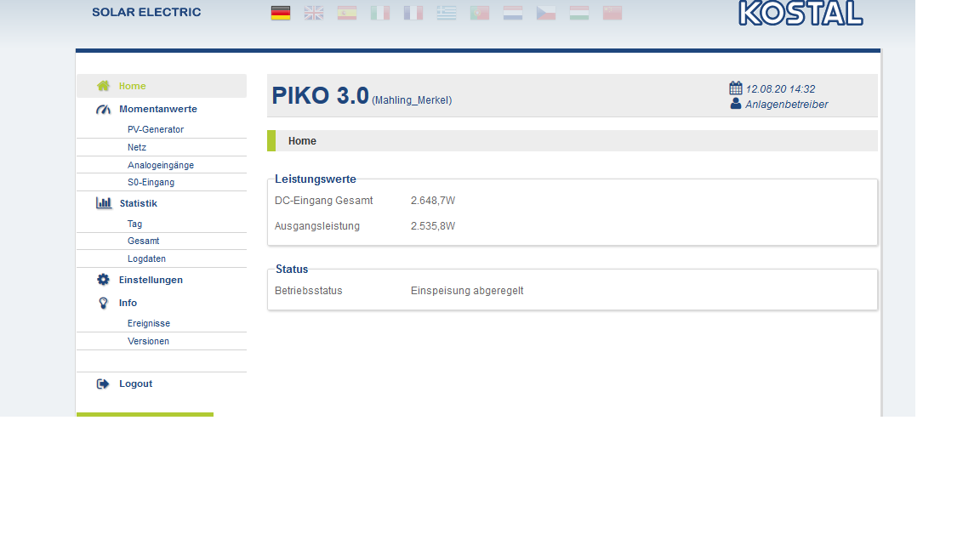The image size is (980, 551).
Task: Choose the Spanish flag language
Action: (347, 13)
